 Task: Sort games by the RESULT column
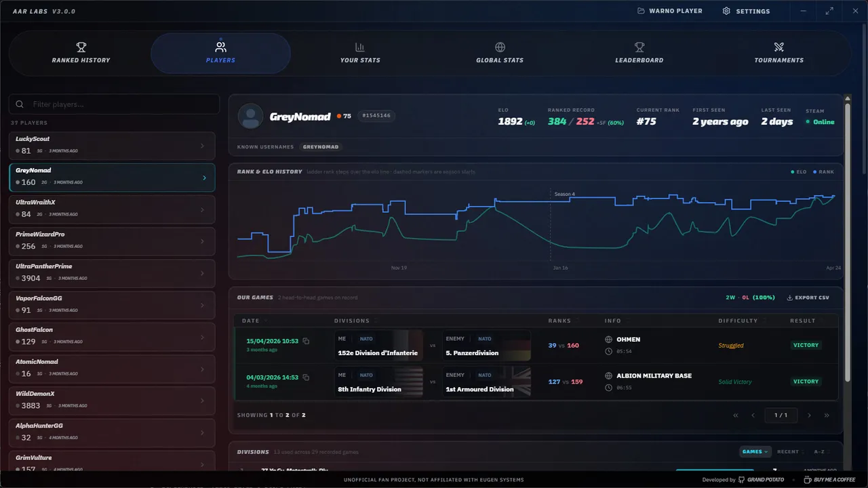pyautogui.click(x=805, y=321)
